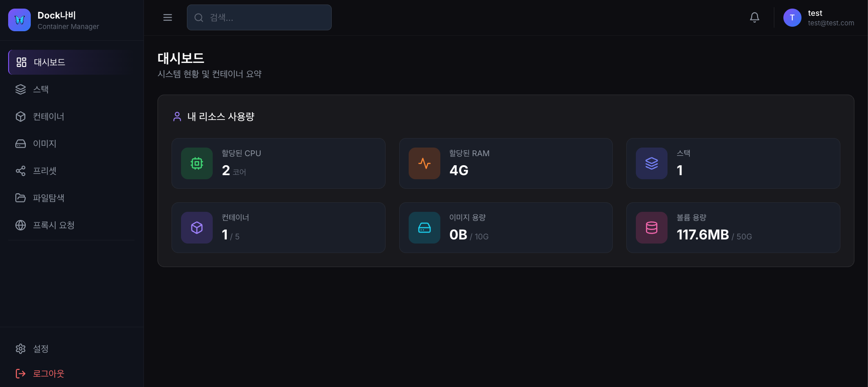This screenshot has width=868, height=387.
Task: Click the search input field
Action: click(x=259, y=18)
